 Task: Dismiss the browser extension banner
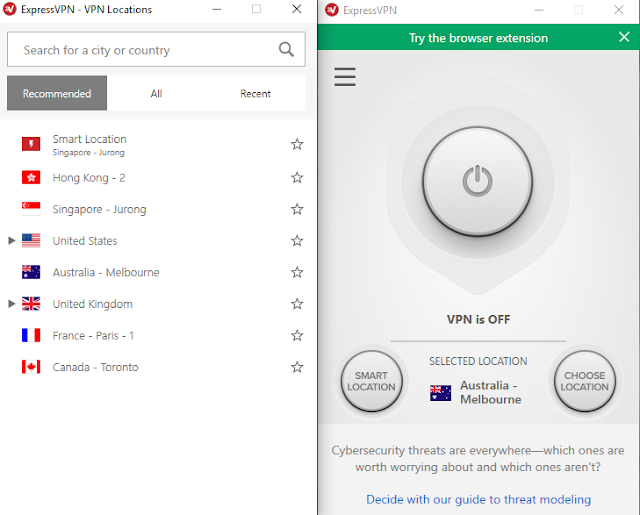(x=624, y=37)
